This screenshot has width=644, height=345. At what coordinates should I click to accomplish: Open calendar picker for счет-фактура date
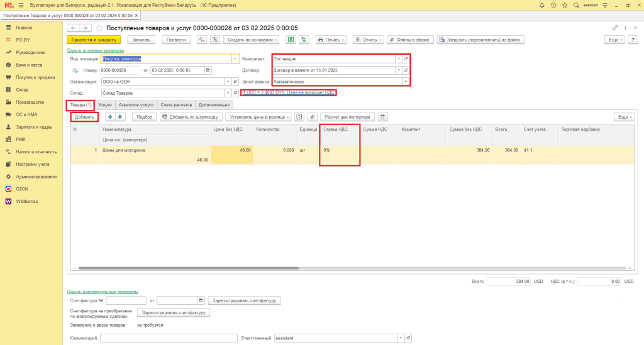click(201, 300)
